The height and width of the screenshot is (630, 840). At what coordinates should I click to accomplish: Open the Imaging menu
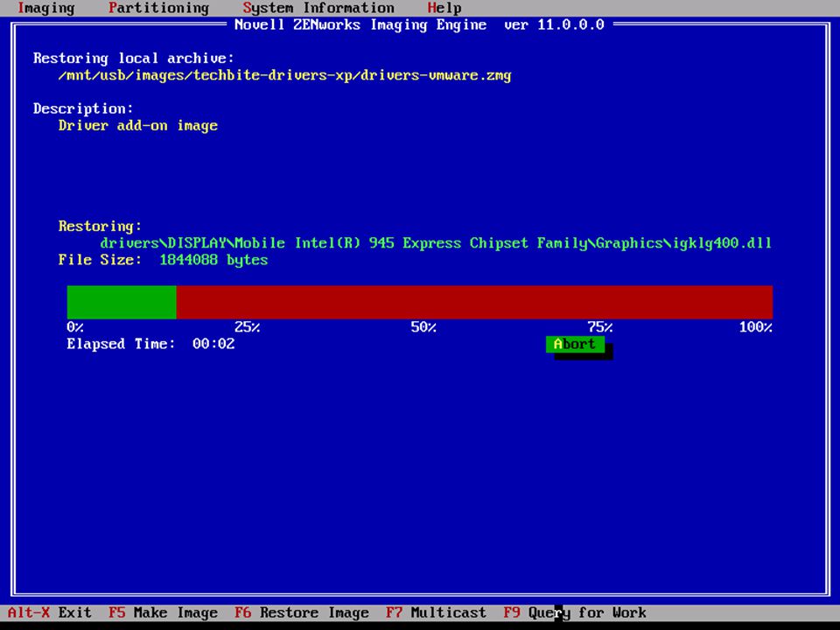[46, 8]
